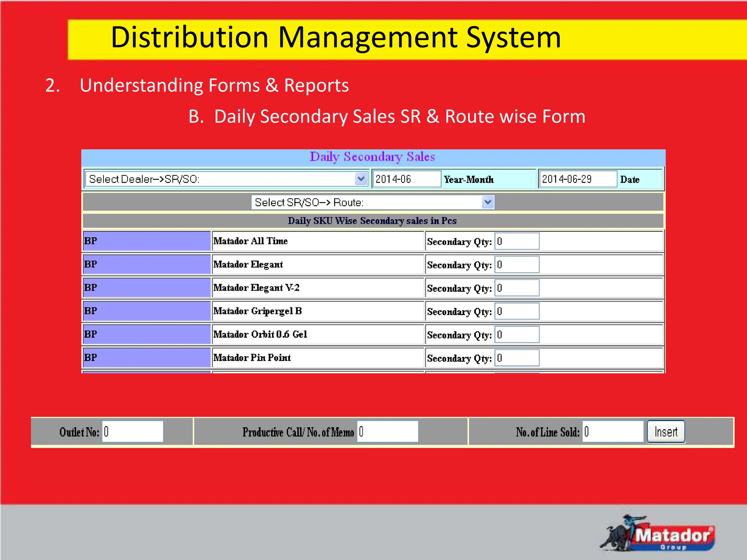Click Secondary Qty field for Matador Pin Point

pyautogui.click(x=517, y=358)
